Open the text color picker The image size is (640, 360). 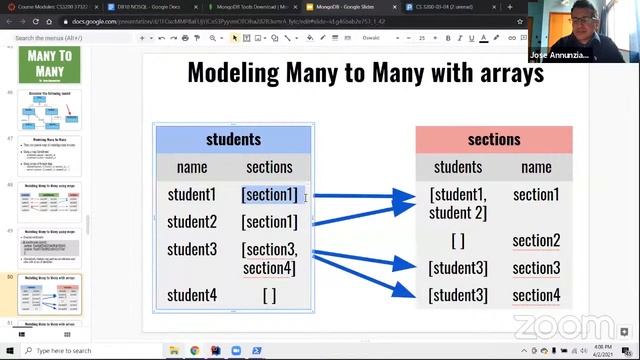[484, 38]
